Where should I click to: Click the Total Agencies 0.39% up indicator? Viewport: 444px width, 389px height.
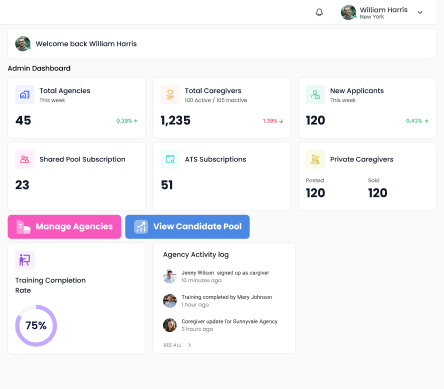127,121
